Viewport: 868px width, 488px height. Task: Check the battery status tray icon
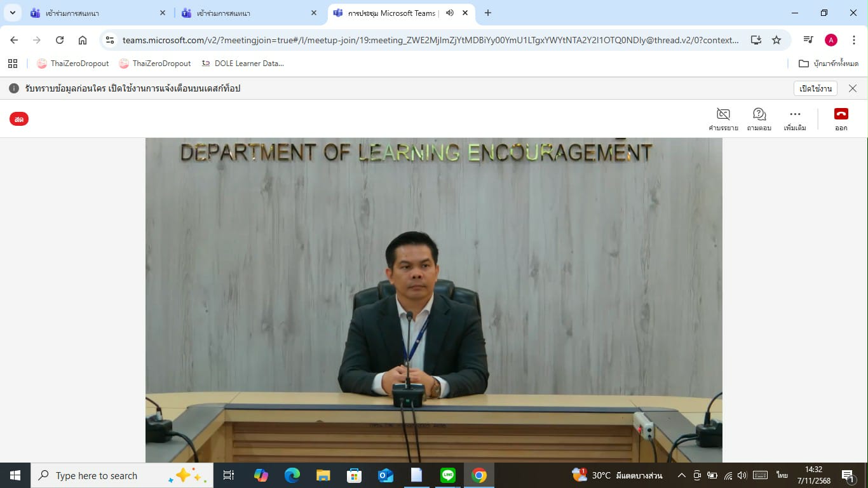pyautogui.click(x=712, y=475)
